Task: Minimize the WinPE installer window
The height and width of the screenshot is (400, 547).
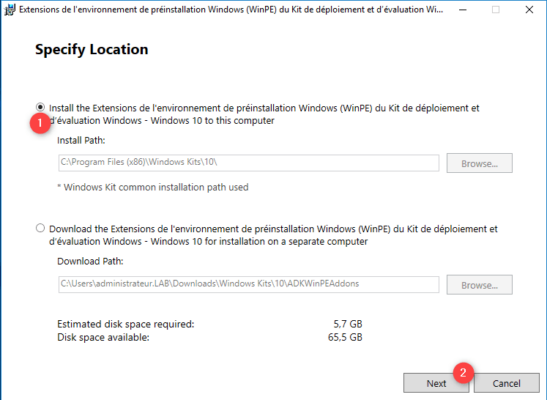Action: click(463, 10)
